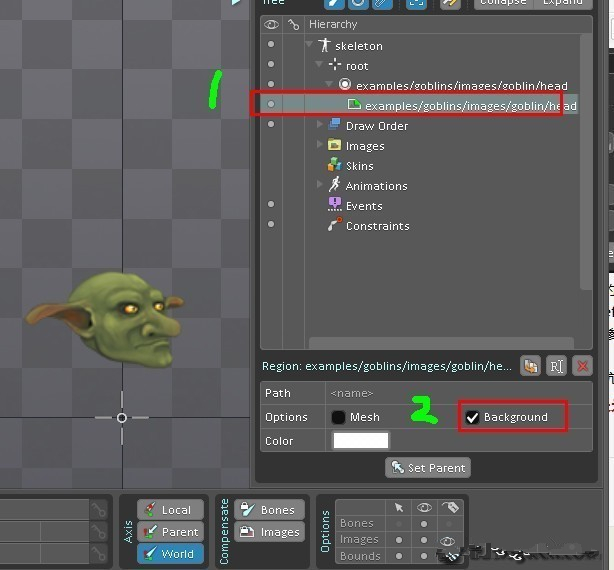Click the goblin head slot circle icon
Viewport: 614px width, 570px height.
[x=345, y=84]
